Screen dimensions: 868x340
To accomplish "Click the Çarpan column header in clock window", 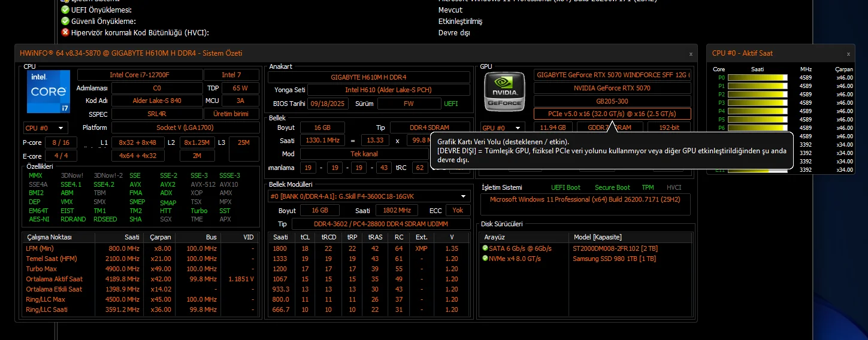I will point(843,69).
